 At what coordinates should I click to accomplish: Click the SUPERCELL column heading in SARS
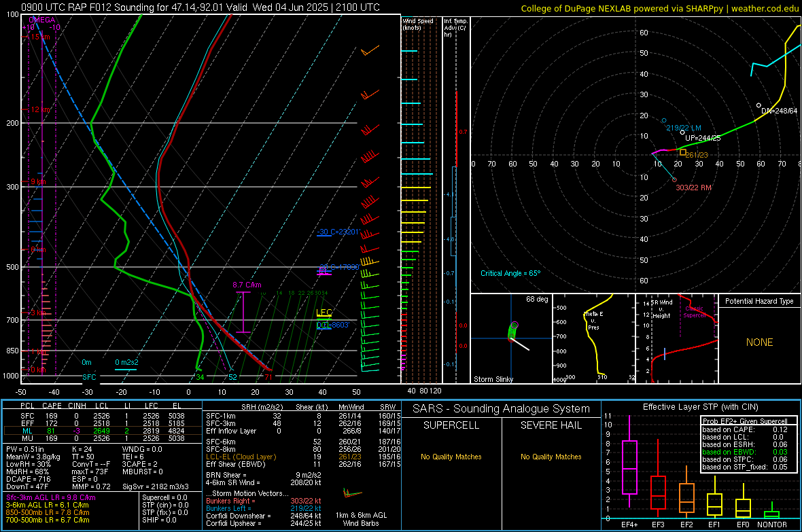tap(451, 425)
